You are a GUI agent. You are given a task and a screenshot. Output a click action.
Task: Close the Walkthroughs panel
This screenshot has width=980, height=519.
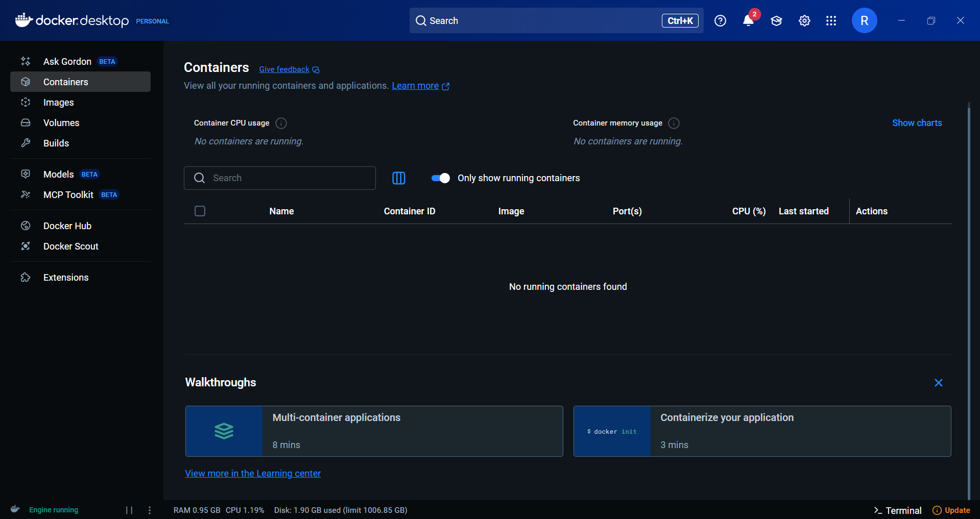938,383
